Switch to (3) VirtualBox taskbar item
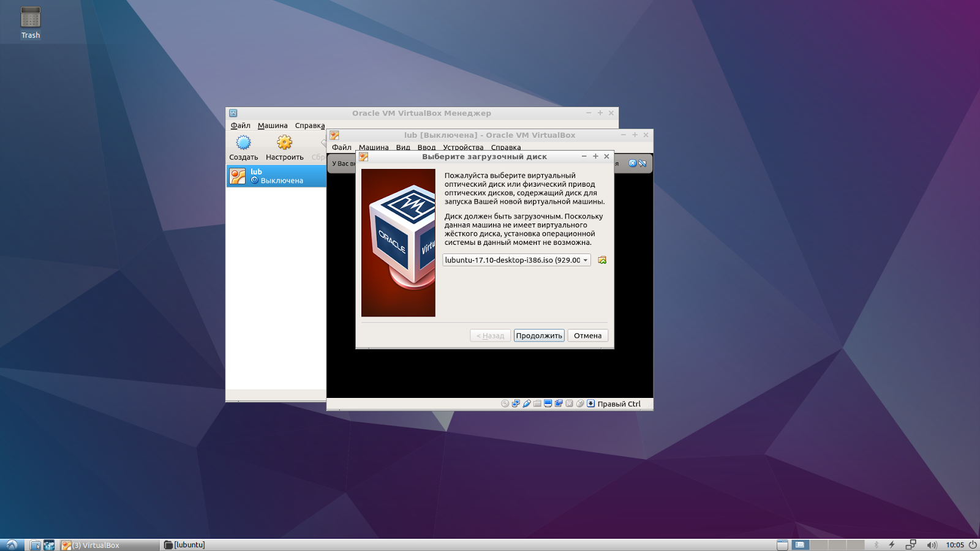Viewport: 980px width, 551px height. [110, 545]
